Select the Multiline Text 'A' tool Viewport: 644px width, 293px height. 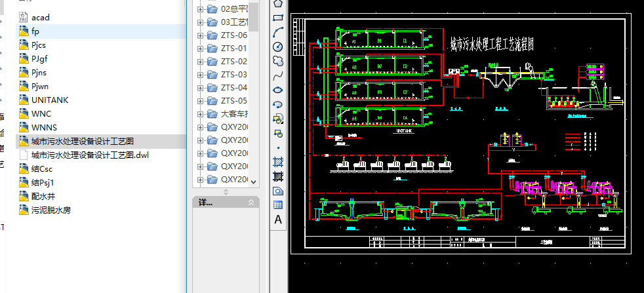[x=278, y=220]
